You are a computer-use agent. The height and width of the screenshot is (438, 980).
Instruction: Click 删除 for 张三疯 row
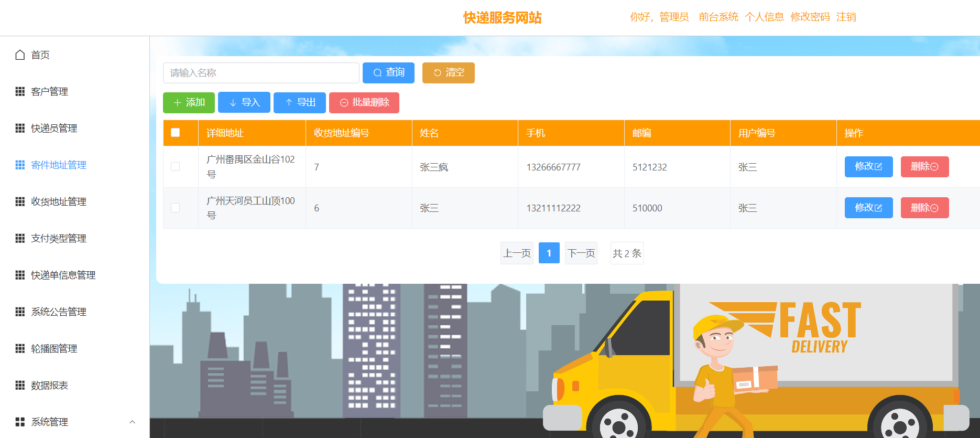[925, 167]
